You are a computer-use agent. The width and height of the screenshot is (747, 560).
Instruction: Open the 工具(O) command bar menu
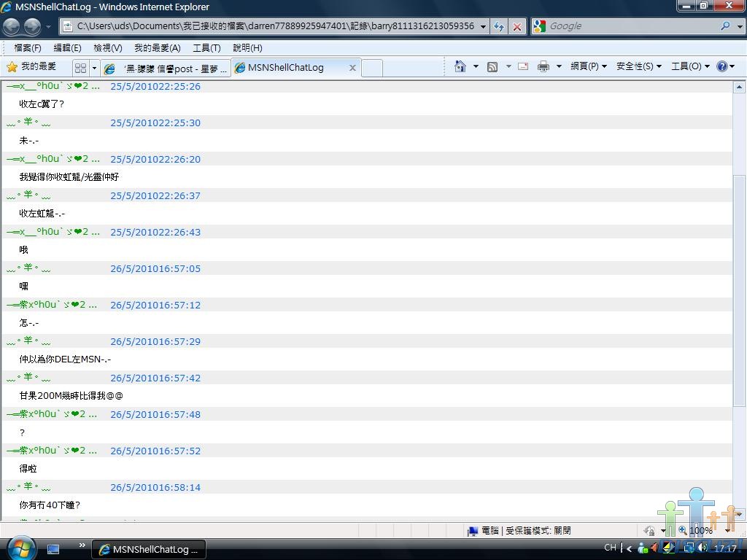coord(690,66)
